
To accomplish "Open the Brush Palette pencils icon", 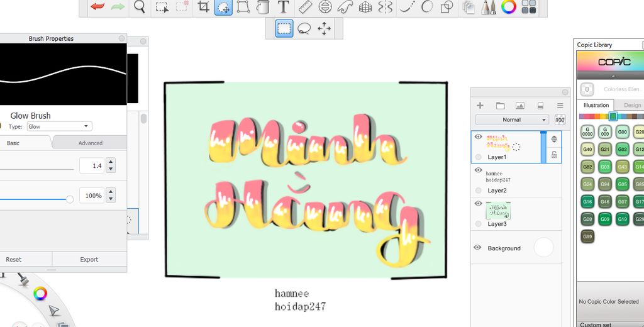I will 488,6.
